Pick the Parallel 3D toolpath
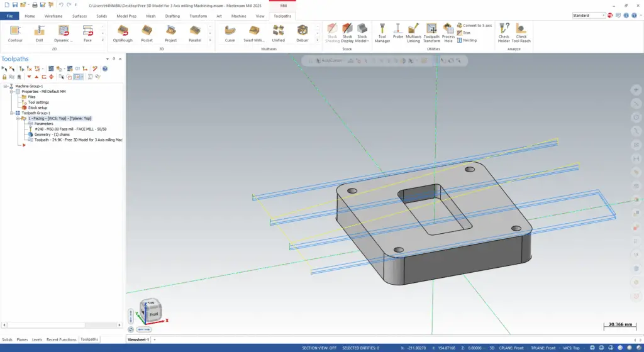644x352 pixels. (195, 34)
